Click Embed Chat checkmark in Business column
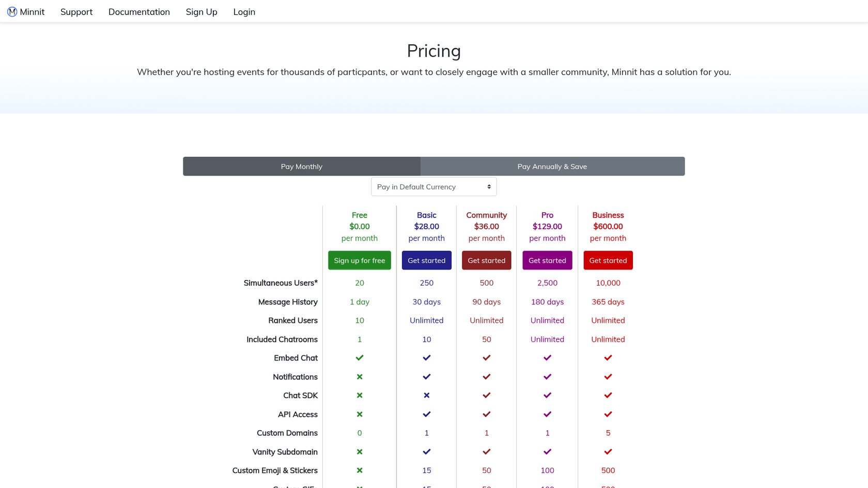868x488 pixels. (608, 358)
